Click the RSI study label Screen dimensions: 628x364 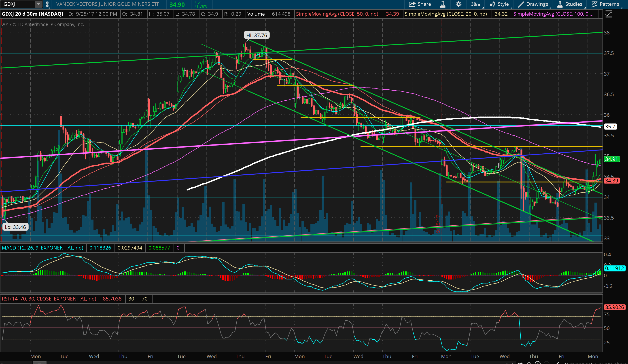click(x=49, y=298)
